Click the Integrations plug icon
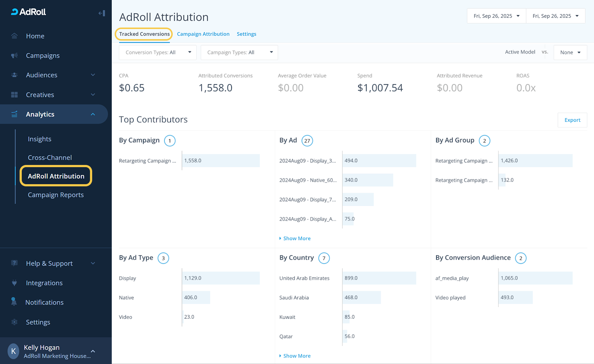594x364 pixels. [x=15, y=283]
